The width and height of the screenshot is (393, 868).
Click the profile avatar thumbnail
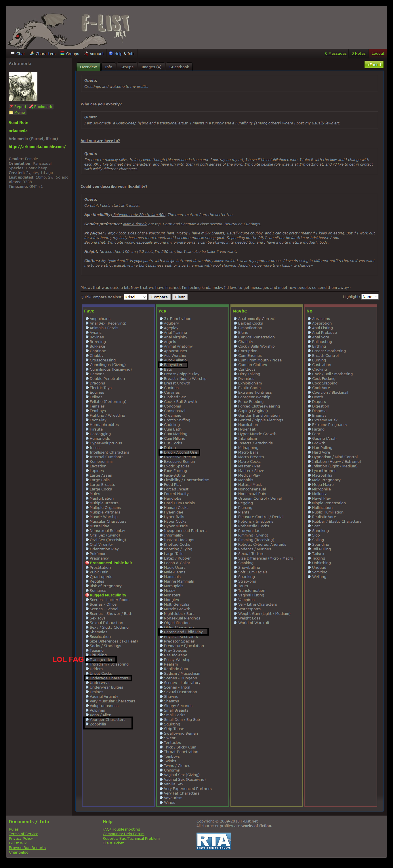tap(23, 86)
